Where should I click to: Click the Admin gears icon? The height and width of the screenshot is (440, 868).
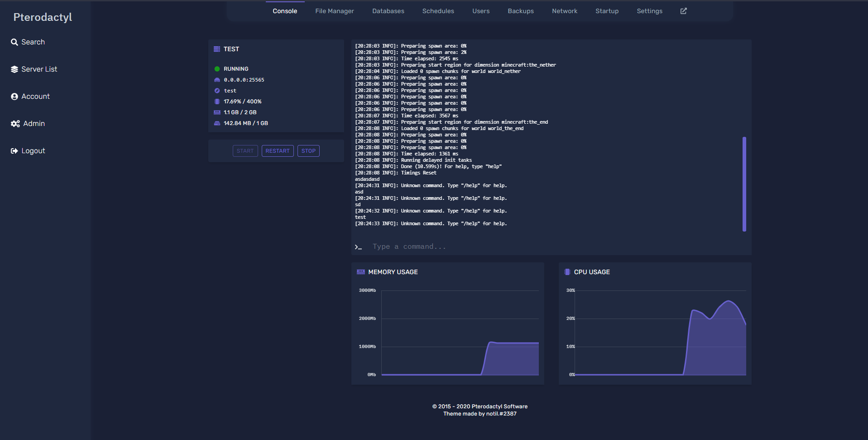(15, 124)
